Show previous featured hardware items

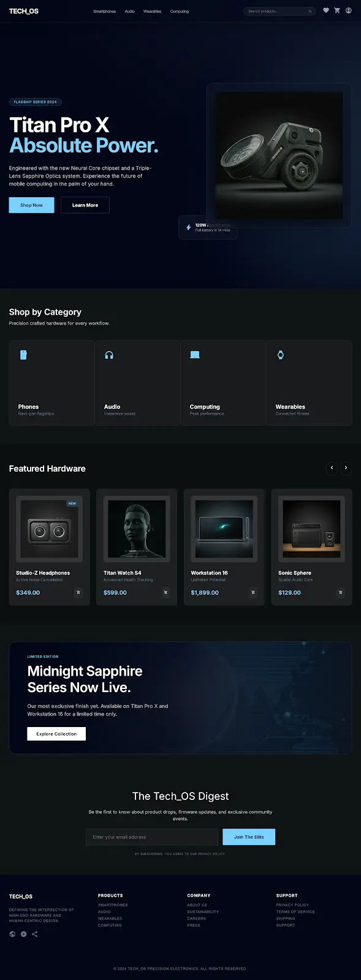click(x=332, y=468)
